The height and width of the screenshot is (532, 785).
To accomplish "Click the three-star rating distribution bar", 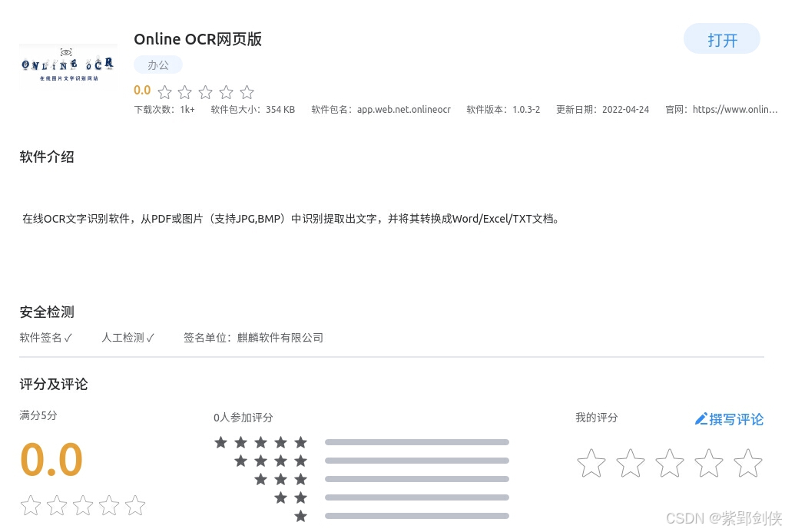I will point(417,479).
